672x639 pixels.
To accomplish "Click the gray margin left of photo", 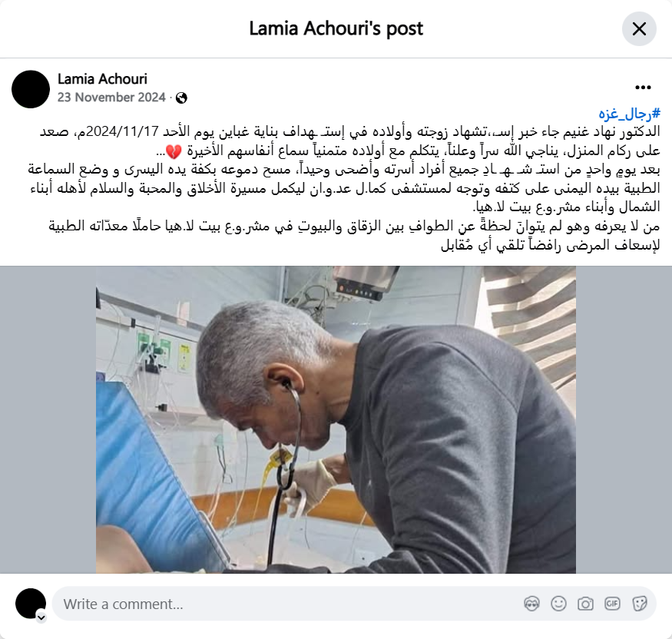I will [48, 419].
